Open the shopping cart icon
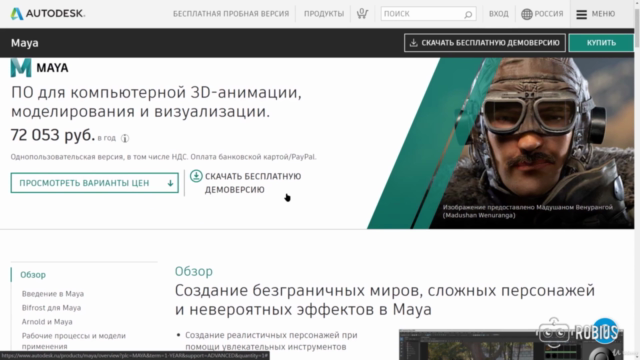Image resolution: width=640 pixels, height=360 pixels. click(x=362, y=14)
